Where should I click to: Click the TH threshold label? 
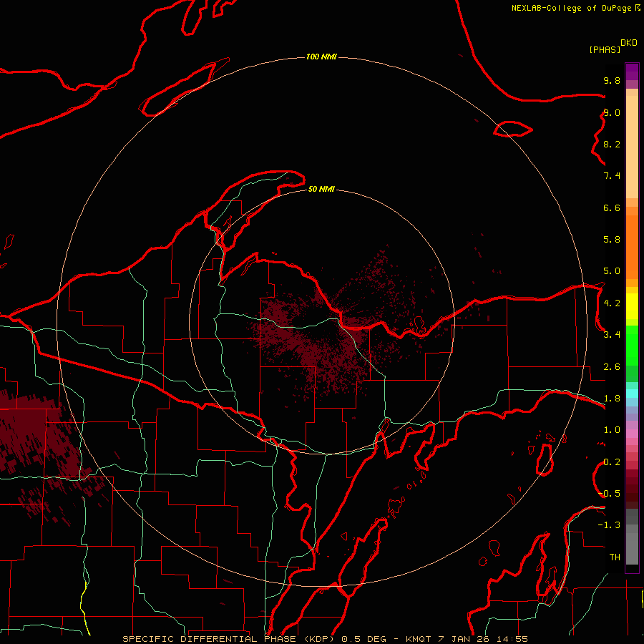click(615, 557)
